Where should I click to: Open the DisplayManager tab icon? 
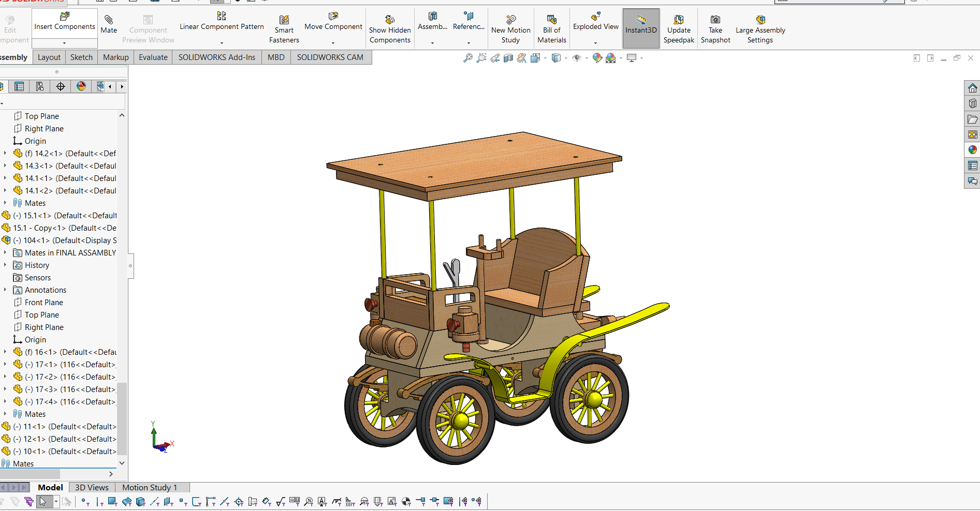[x=81, y=86]
